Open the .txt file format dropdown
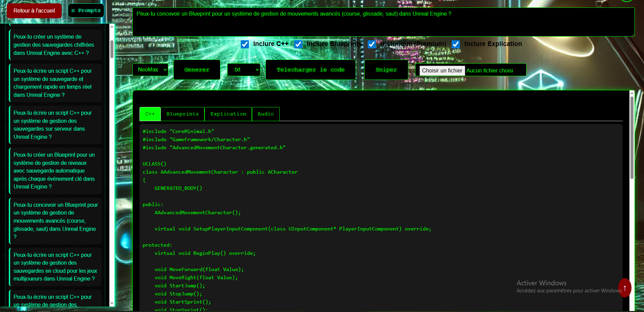The width and height of the screenshot is (644, 312). [243, 70]
